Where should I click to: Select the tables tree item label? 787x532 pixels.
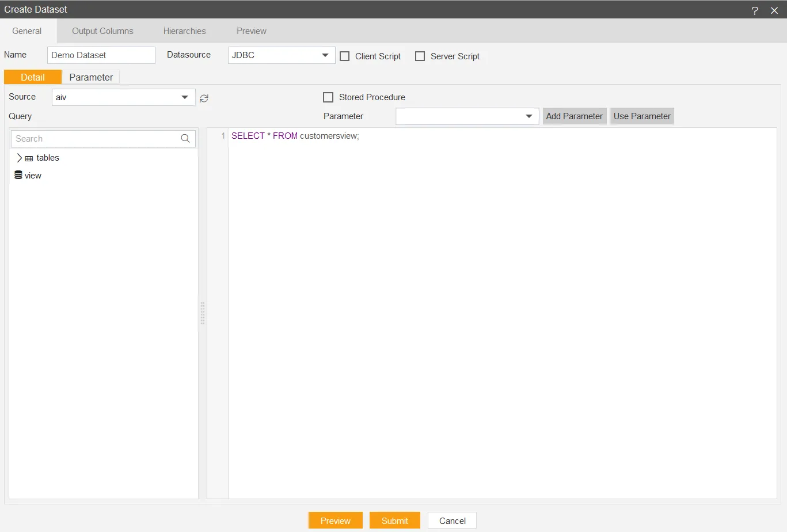(x=48, y=158)
